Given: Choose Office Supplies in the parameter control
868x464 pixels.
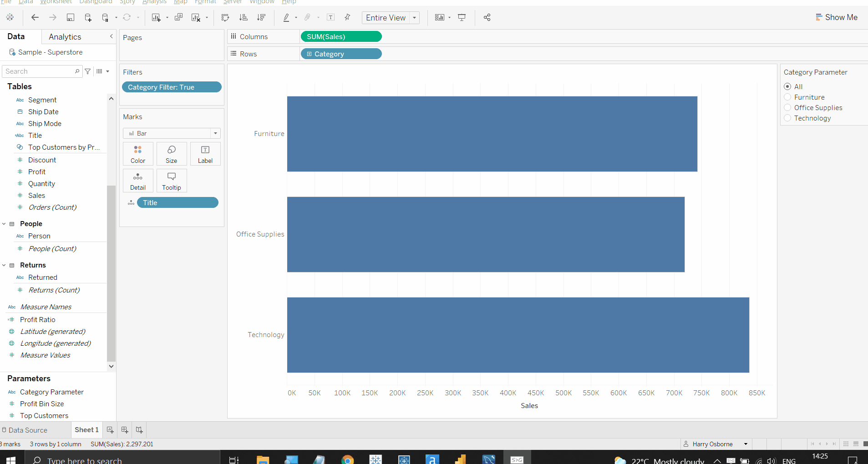Looking at the screenshot, I should coord(788,107).
